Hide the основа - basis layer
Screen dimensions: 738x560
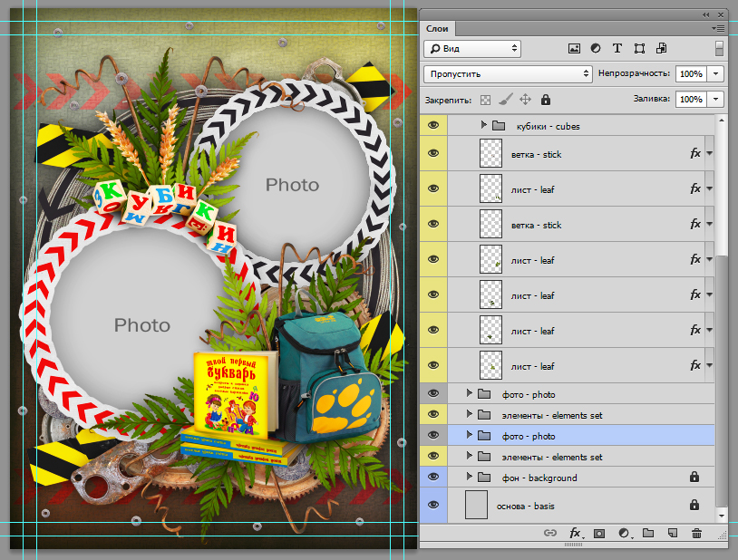(433, 505)
